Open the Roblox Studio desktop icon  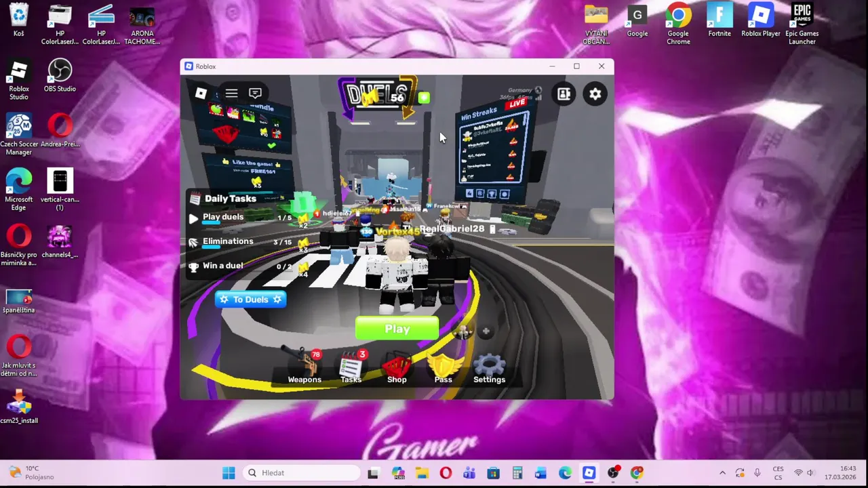[19, 80]
